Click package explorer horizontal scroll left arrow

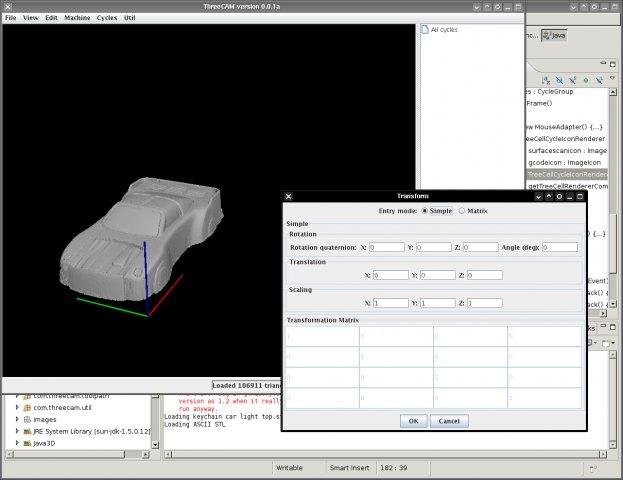point(10,454)
